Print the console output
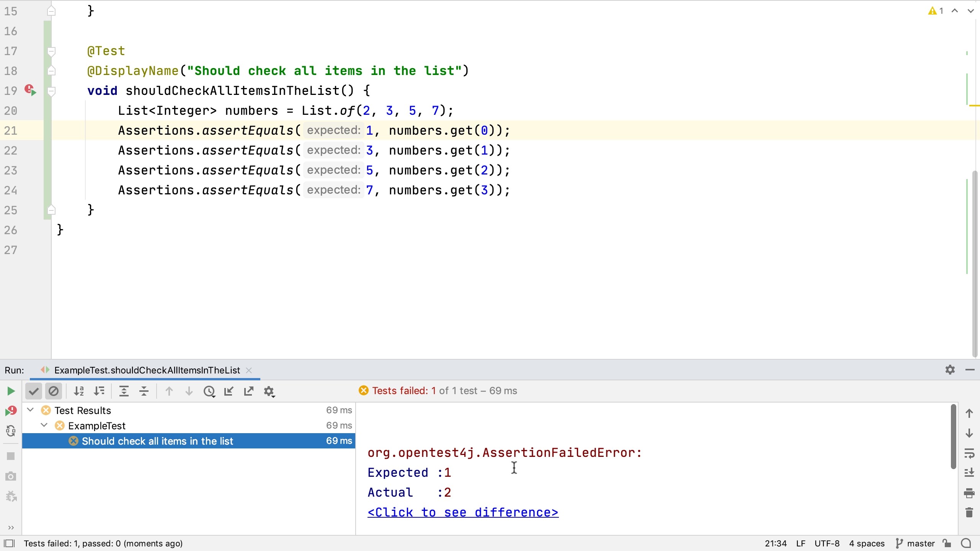980x551 pixels. (970, 494)
